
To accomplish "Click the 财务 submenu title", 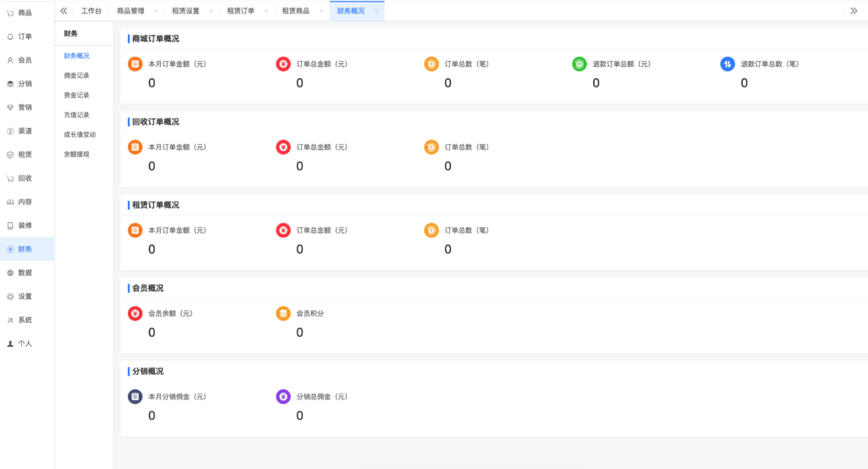I will tap(71, 34).
